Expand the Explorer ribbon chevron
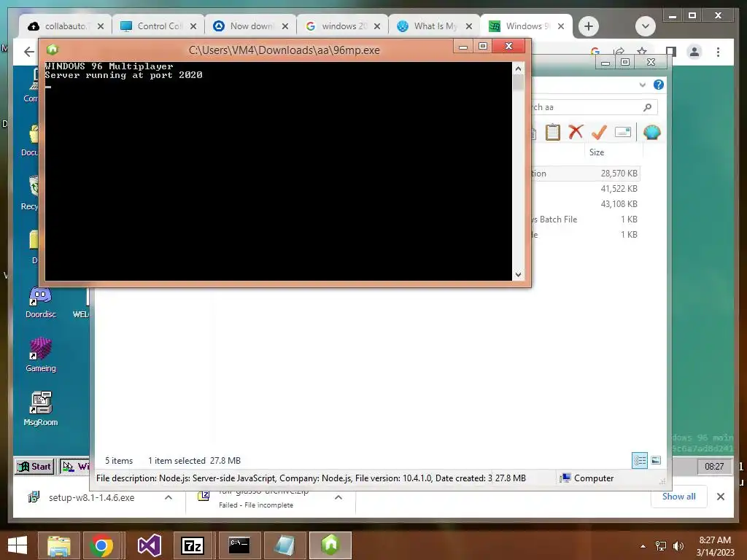 tap(642, 85)
